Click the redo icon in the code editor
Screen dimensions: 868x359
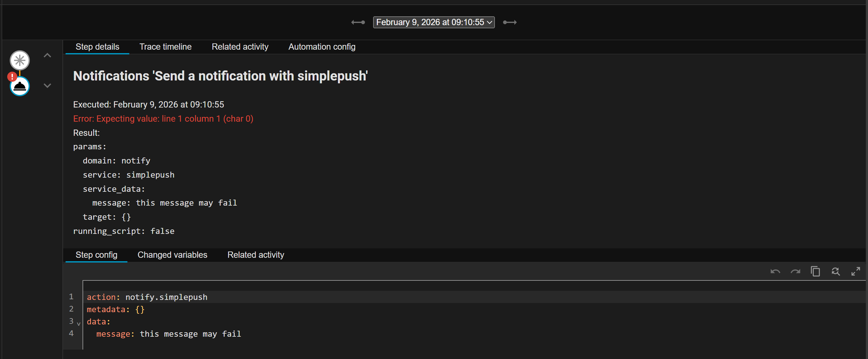[x=795, y=272]
